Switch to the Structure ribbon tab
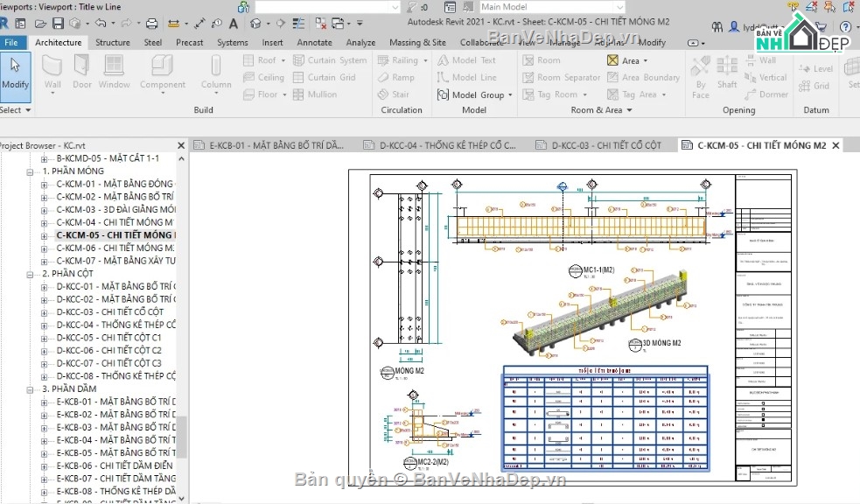This screenshot has height=504, width=860. [x=113, y=42]
